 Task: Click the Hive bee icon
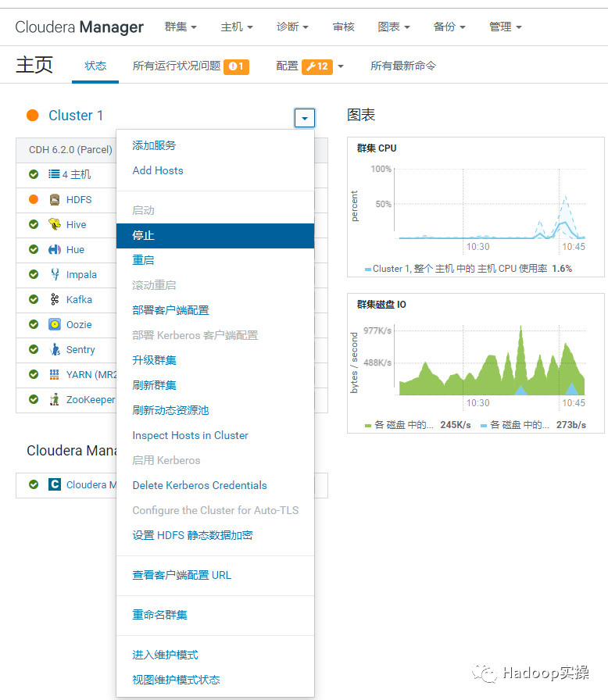55,224
